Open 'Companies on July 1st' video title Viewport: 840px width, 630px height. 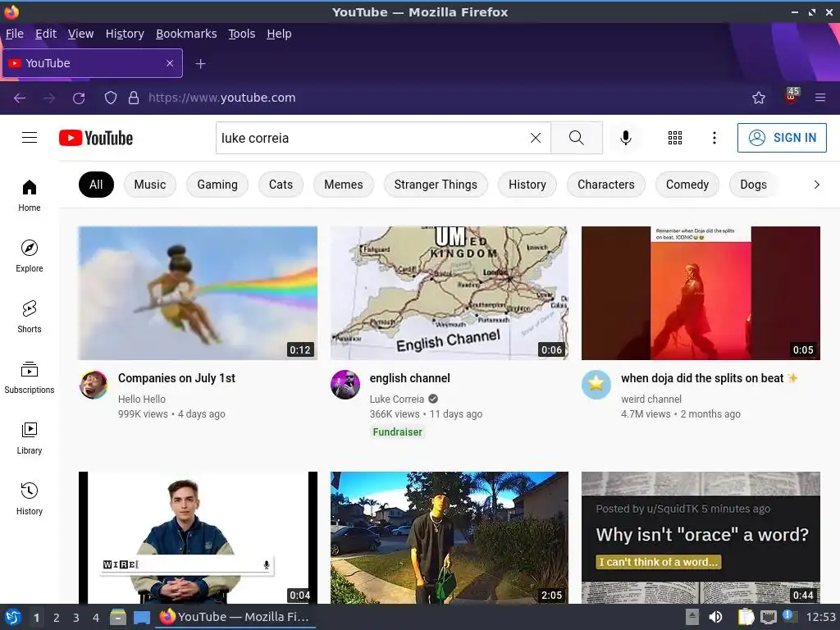click(177, 378)
